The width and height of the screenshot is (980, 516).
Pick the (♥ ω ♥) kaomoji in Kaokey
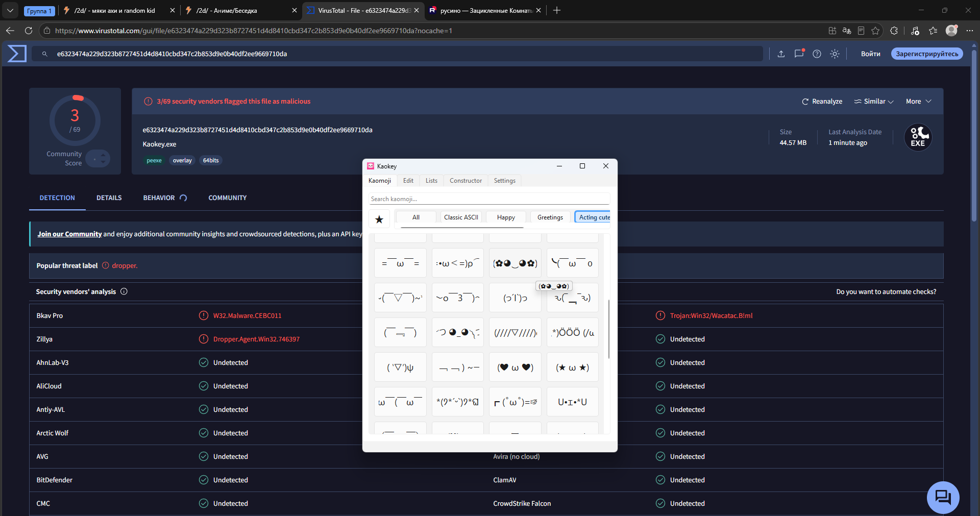pos(515,367)
